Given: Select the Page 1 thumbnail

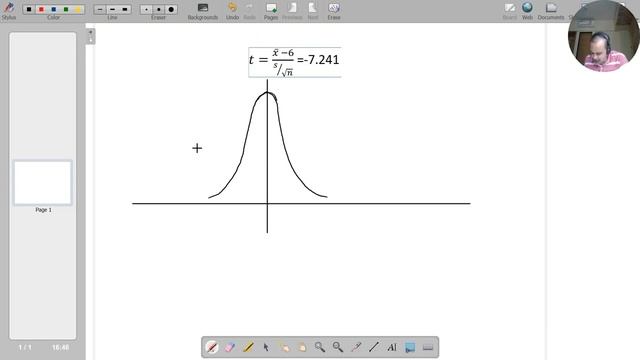Looking at the screenshot, I should 43,182.
